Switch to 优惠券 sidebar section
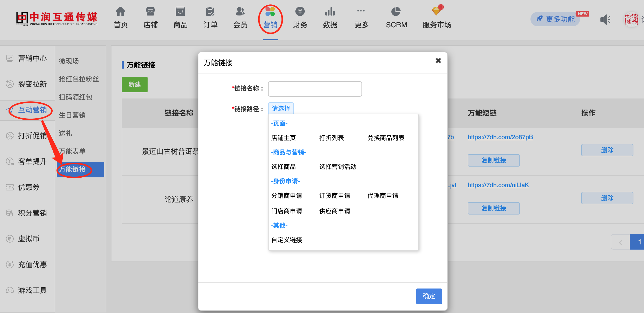This screenshot has height=313, width=644. (x=29, y=187)
